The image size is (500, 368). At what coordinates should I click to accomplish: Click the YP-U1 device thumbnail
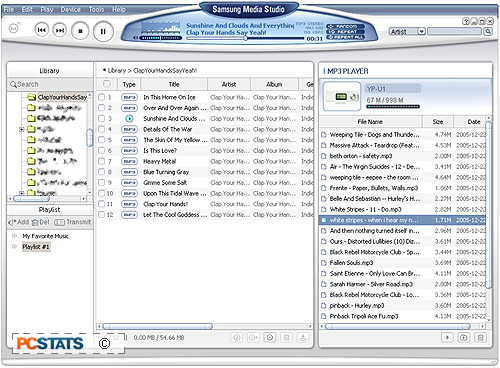tap(342, 96)
